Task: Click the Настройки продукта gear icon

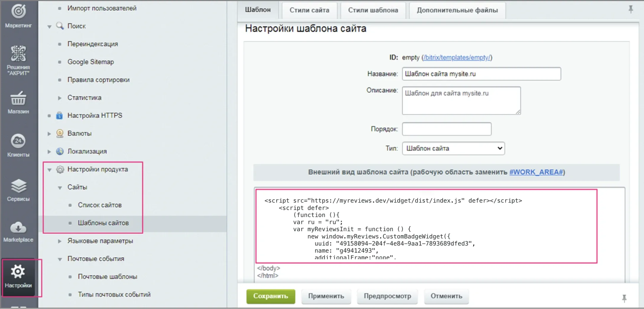Action: [60, 169]
